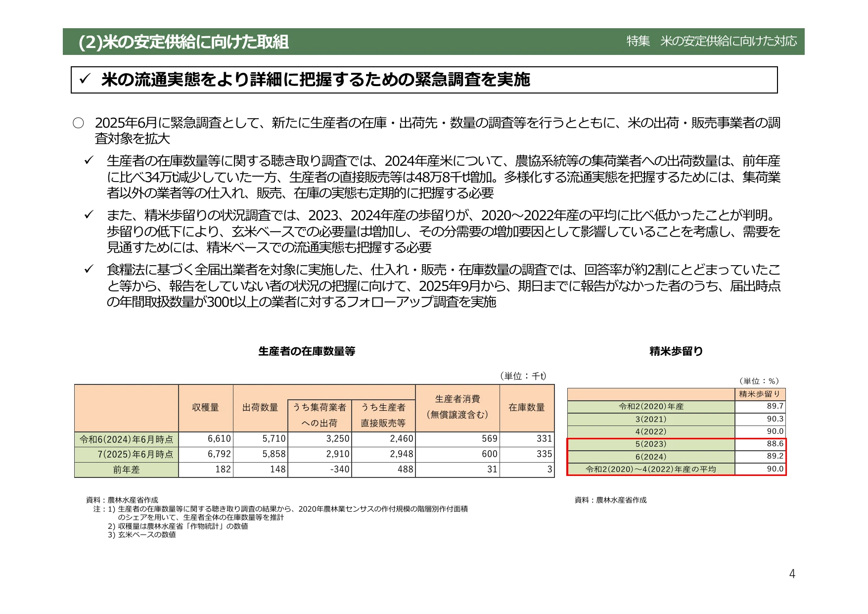Click the table title '生産者の在庫数量等'

[307, 351]
